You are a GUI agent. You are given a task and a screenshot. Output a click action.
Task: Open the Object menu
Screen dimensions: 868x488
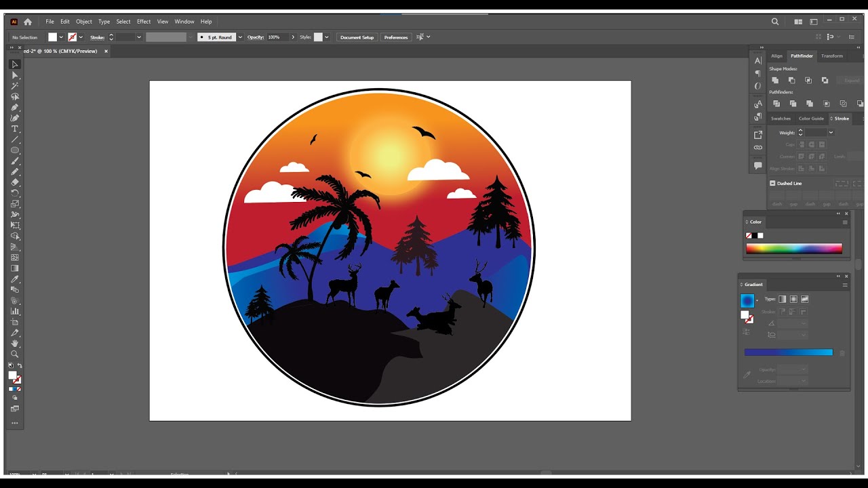[x=84, y=22]
